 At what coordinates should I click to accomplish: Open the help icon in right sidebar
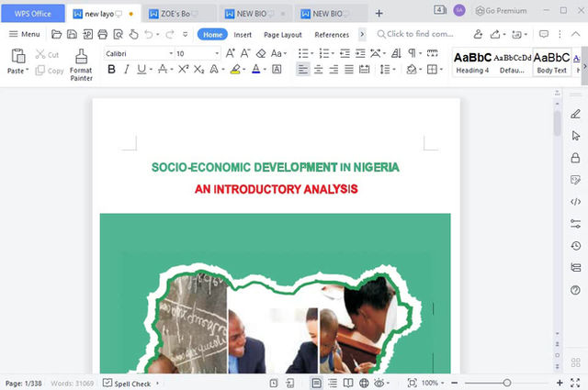(x=575, y=290)
